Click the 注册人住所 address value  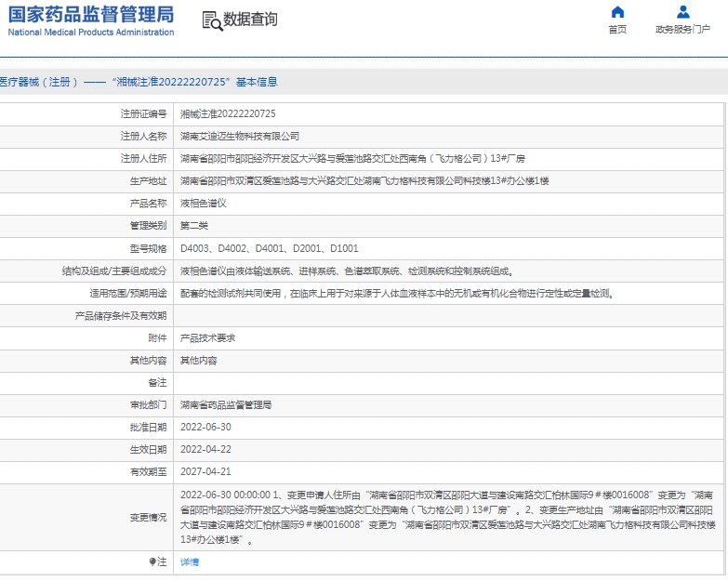point(352,159)
